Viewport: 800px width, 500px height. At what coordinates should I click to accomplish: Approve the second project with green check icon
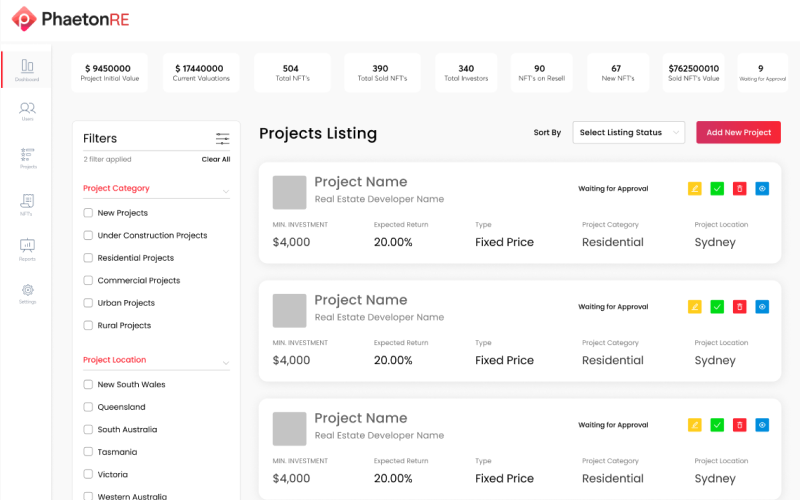click(x=717, y=307)
